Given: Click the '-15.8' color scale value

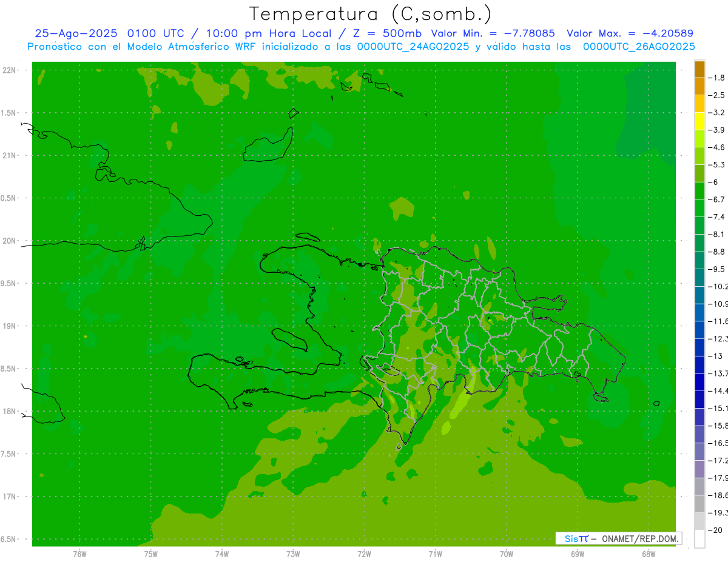Looking at the screenshot, I should [718, 426].
